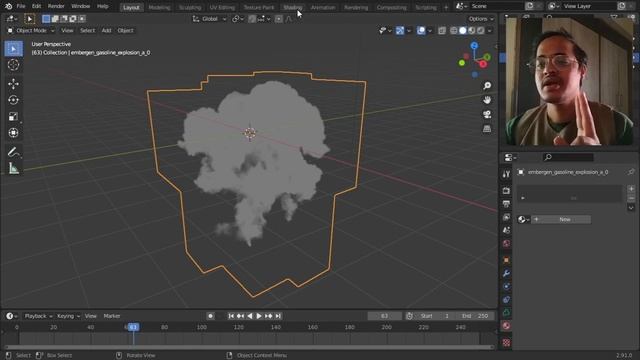Open the Keying dropdown in timeline
640x360 pixels.
[68, 316]
